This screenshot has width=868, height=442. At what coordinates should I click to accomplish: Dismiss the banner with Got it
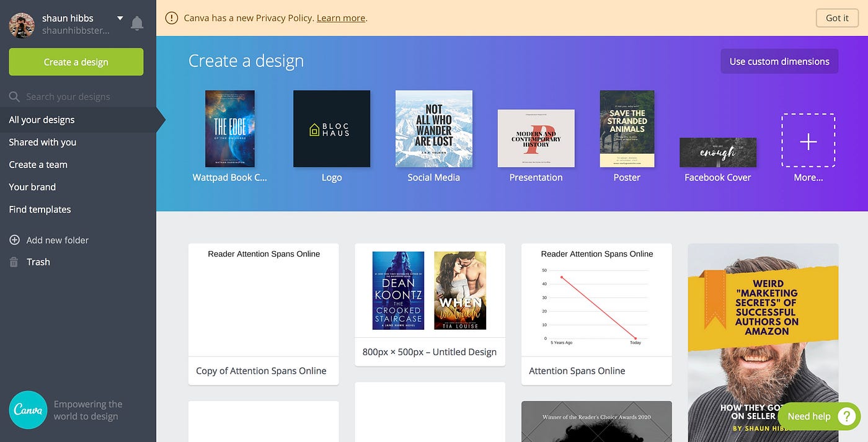tap(837, 18)
